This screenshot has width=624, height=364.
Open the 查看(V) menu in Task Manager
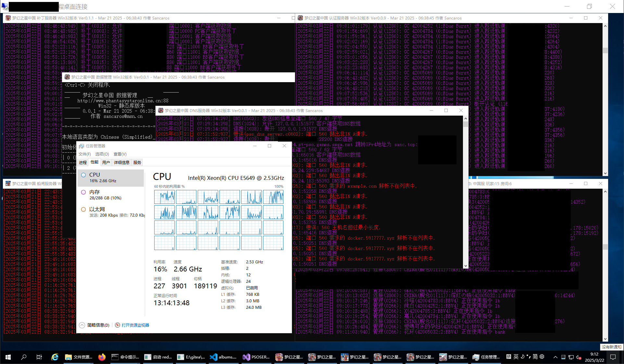120,154
